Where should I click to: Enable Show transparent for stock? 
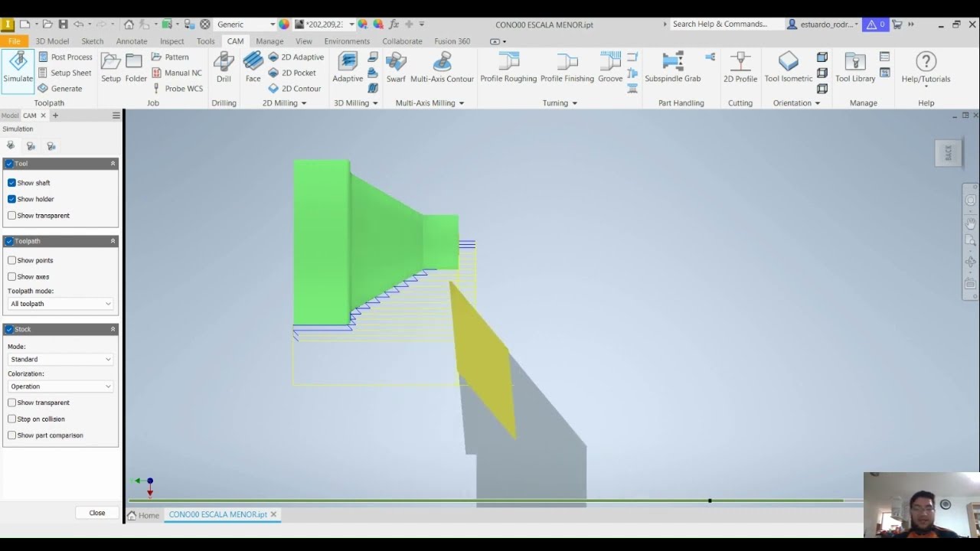[11, 403]
